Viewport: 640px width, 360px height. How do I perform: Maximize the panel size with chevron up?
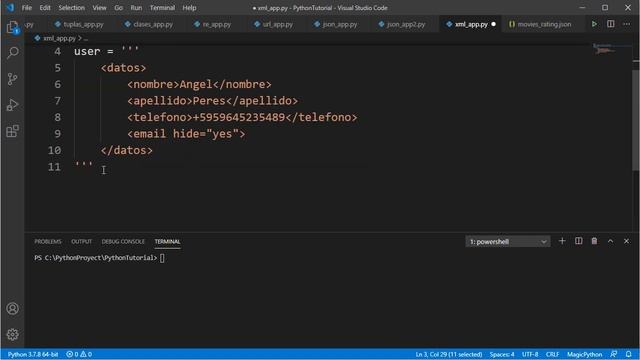click(x=610, y=241)
